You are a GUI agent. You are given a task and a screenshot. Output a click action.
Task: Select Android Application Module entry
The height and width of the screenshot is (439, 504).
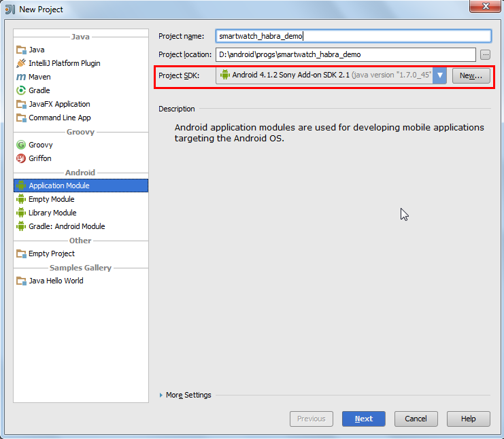click(x=81, y=186)
